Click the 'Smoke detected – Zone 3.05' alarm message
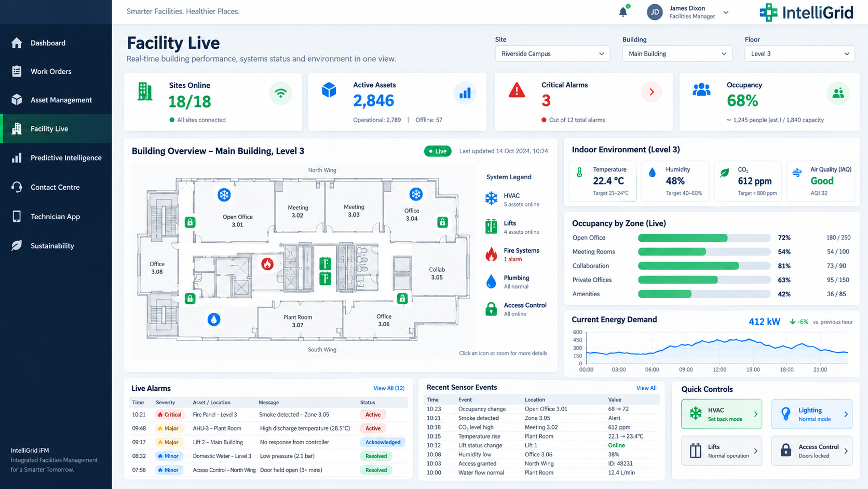 coord(294,415)
